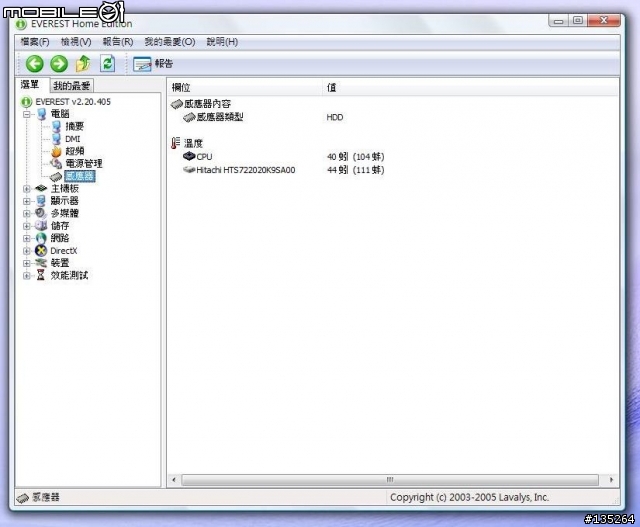Click the 儲存 storage disc icon
Viewport: 640px width, 527px height.
coord(41,225)
